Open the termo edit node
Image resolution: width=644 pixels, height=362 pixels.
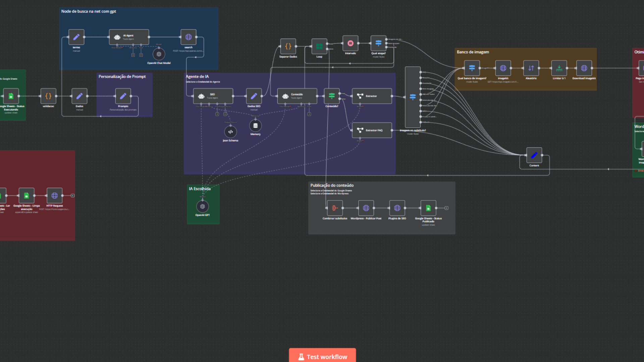[76, 37]
